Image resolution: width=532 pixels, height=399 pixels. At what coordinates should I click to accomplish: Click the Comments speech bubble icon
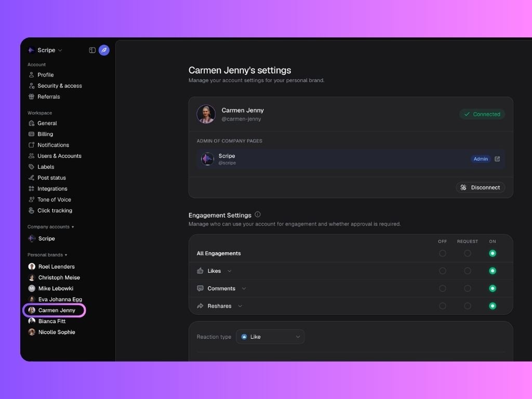(x=200, y=288)
